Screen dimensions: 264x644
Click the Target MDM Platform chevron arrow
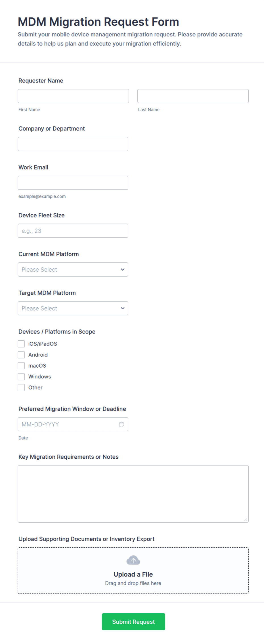[x=123, y=308]
